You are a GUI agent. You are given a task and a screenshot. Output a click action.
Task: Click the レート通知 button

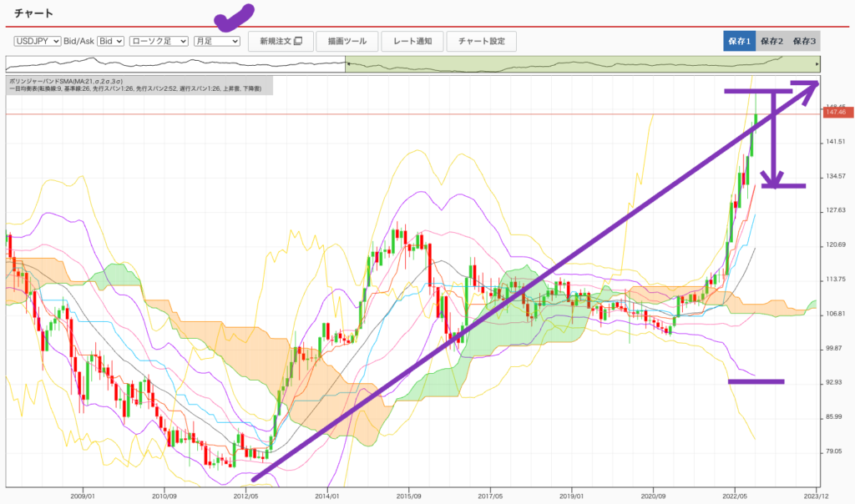pyautogui.click(x=412, y=41)
